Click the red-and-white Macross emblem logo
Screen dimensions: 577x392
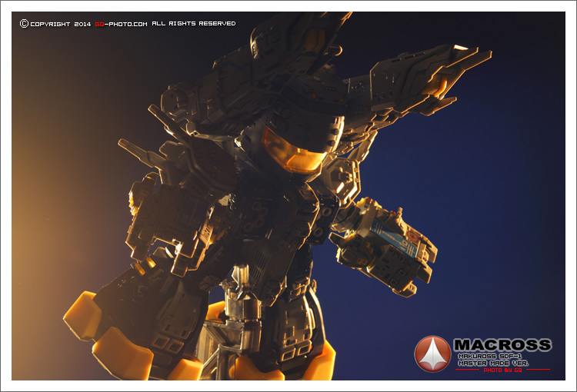tap(432, 354)
